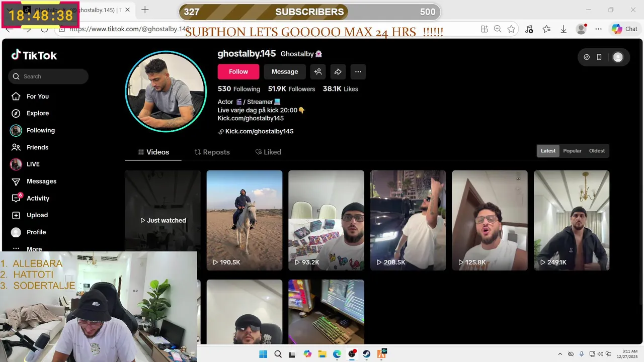
Task: Open the browser media control music icon
Action: click(x=529, y=29)
